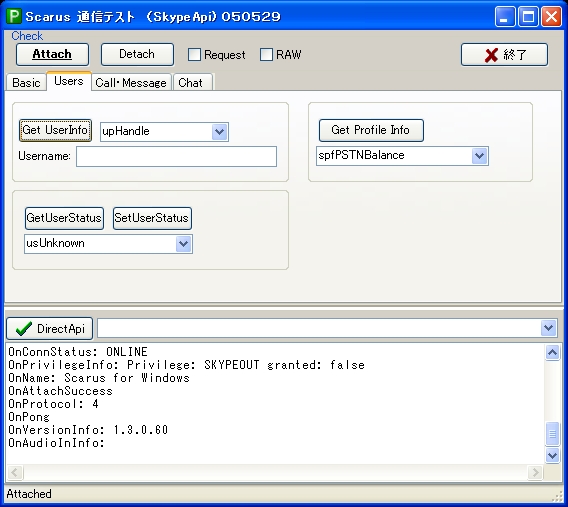The height and width of the screenshot is (507, 568).
Task: Click the log scrollbar down arrow
Action: (x=552, y=455)
